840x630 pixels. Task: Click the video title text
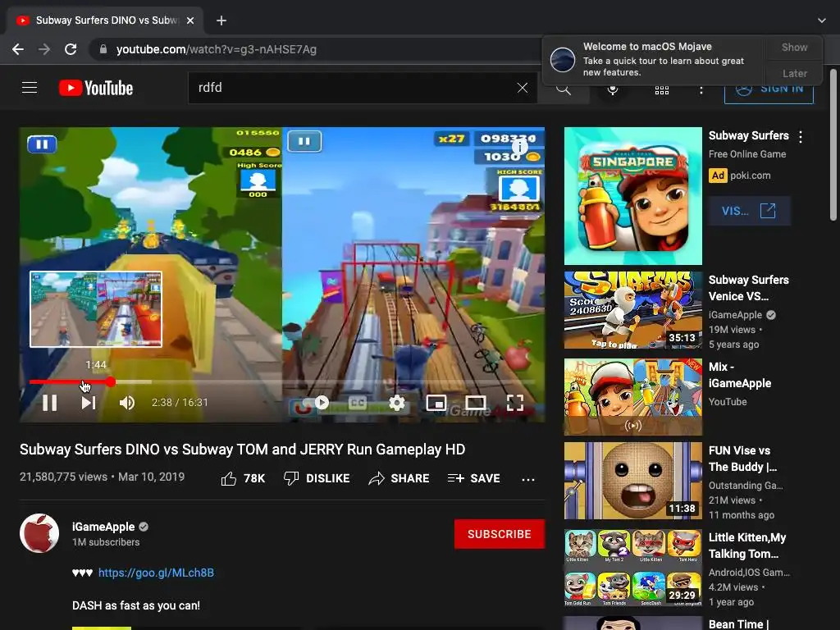tap(242, 450)
